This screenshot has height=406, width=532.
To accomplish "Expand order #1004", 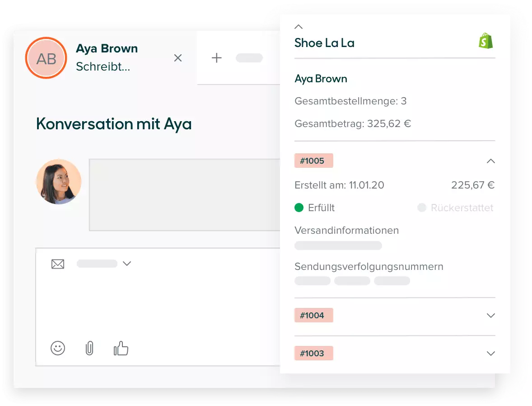I will [x=490, y=316].
